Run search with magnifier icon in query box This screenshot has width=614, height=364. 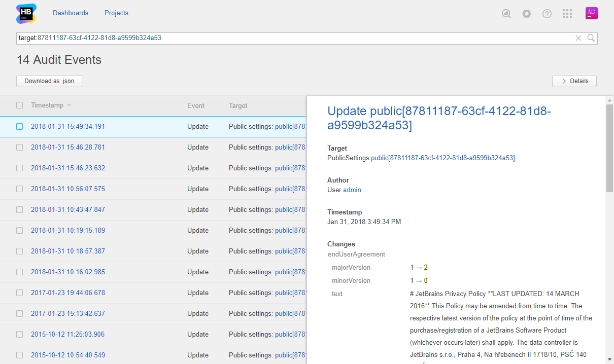pyautogui.click(x=591, y=38)
